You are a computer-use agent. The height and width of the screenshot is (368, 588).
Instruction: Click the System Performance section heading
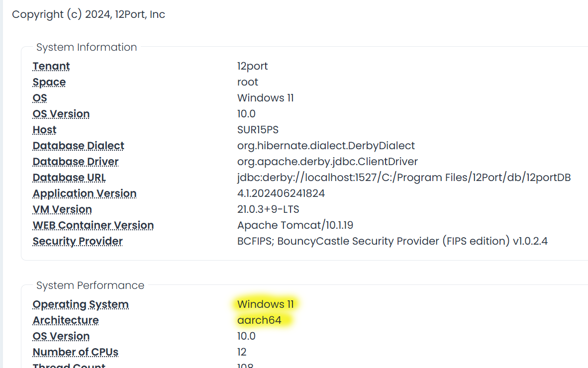90,285
